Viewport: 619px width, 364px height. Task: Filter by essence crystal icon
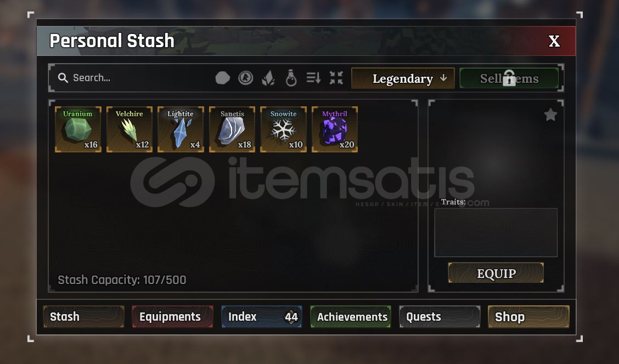(268, 78)
